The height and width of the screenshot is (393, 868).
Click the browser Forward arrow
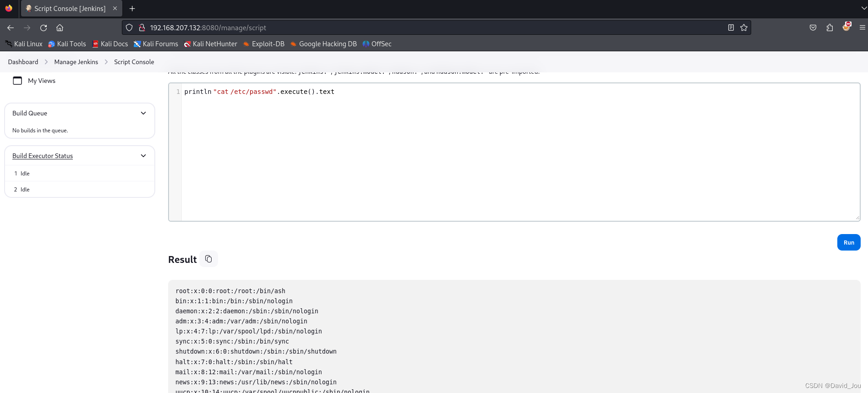click(x=27, y=28)
